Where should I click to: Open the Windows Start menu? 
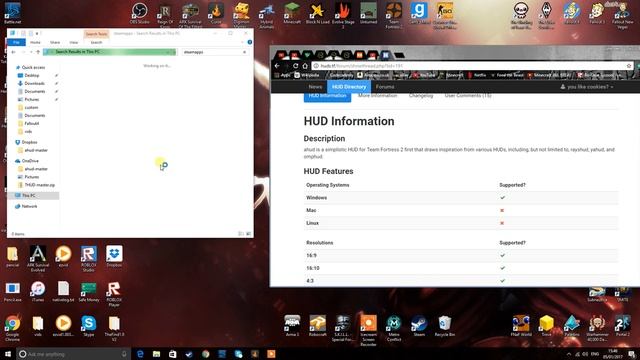point(8,354)
